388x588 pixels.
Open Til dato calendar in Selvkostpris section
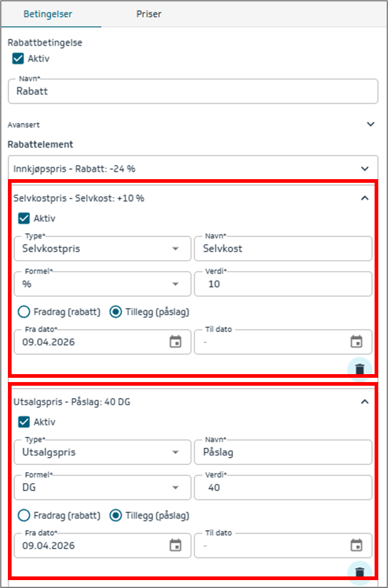pyautogui.click(x=357, y=342)
